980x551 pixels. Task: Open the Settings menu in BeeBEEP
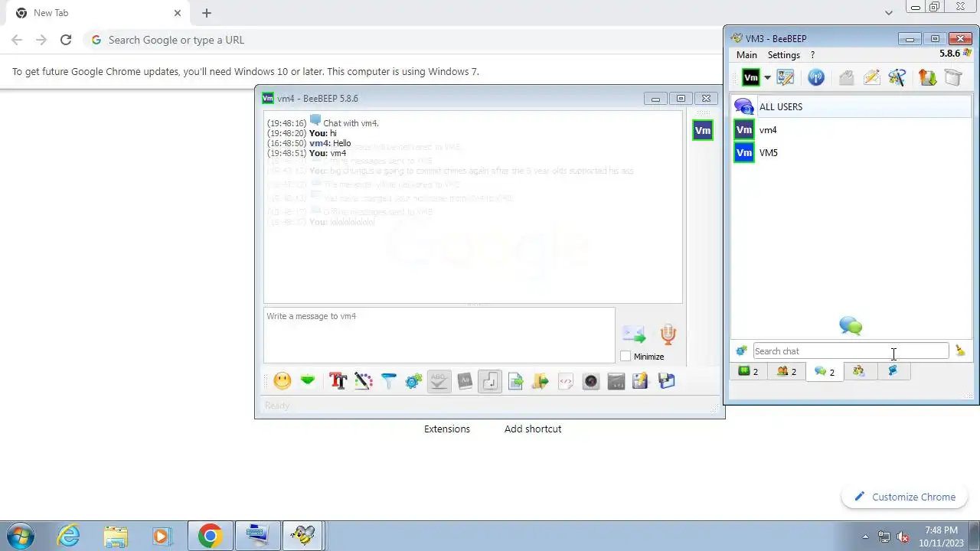[x=784, y=55]
